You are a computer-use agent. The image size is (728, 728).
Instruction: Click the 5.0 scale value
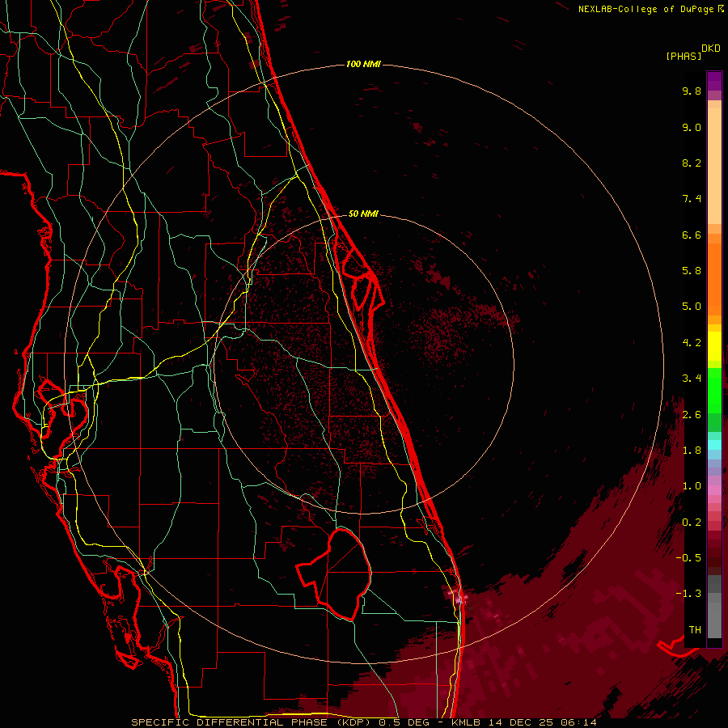692,307
